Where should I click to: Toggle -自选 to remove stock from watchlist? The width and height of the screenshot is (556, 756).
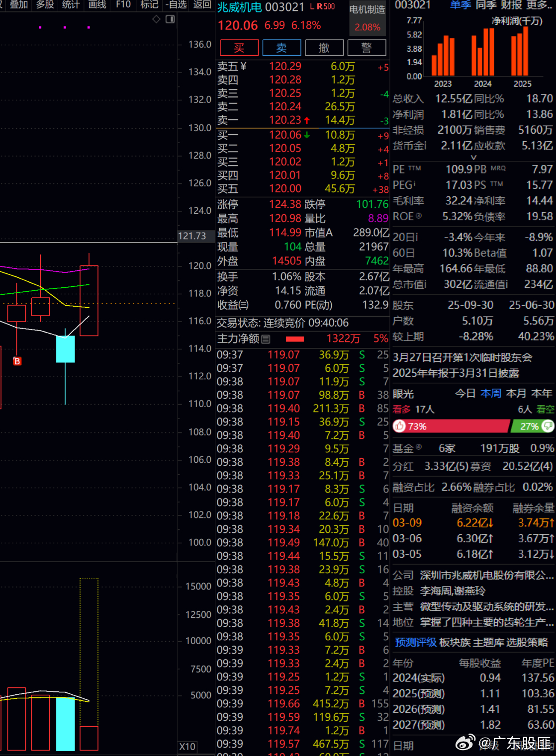tap(177, 5)
